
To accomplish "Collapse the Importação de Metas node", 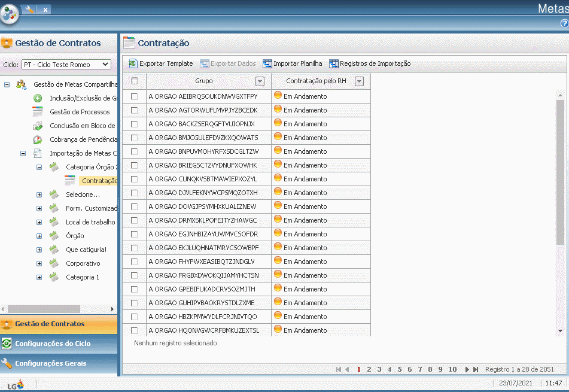I will coord(23,154).
